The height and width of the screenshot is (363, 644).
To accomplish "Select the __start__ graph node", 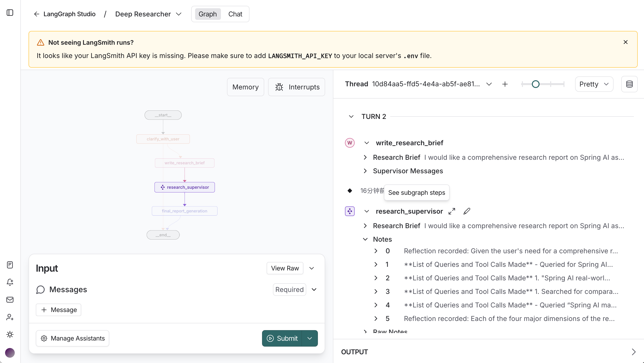I will [x=163, y=115].
